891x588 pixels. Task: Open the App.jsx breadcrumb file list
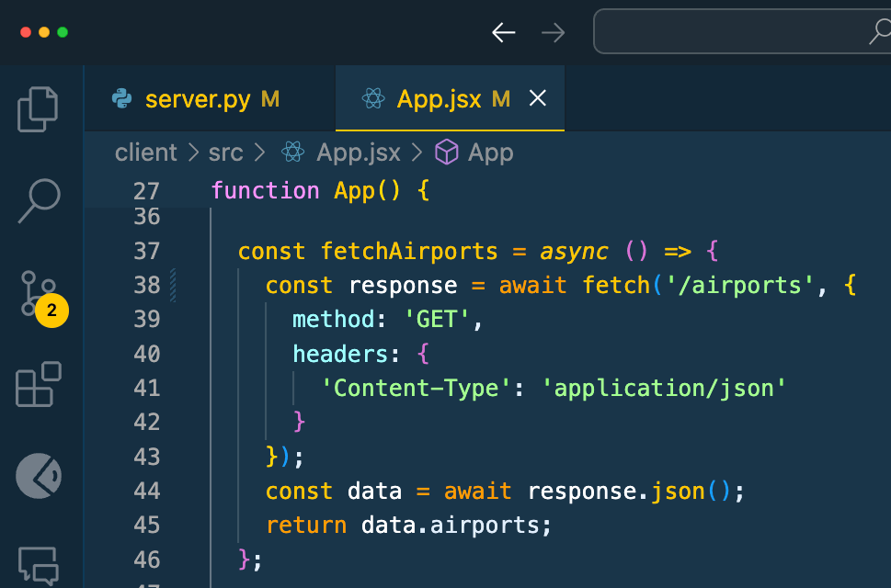358,153
